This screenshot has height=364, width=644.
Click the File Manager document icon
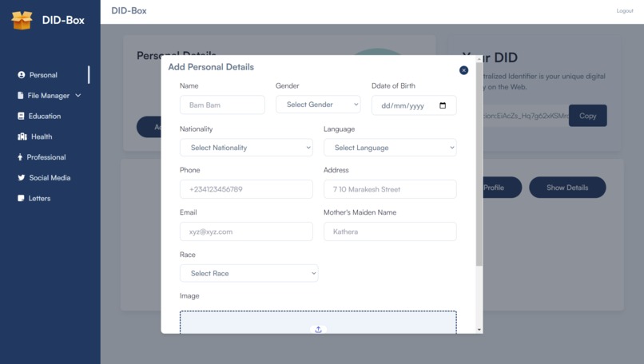tap(21, 96)
